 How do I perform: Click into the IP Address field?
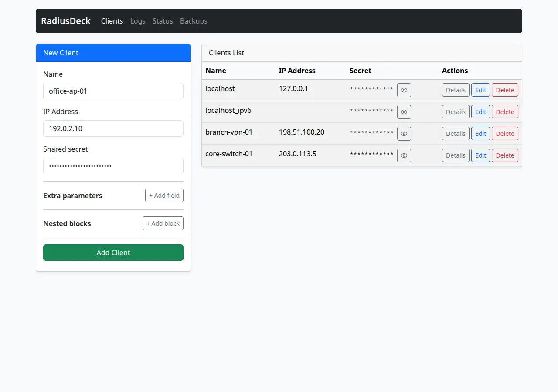click(113, 128)
